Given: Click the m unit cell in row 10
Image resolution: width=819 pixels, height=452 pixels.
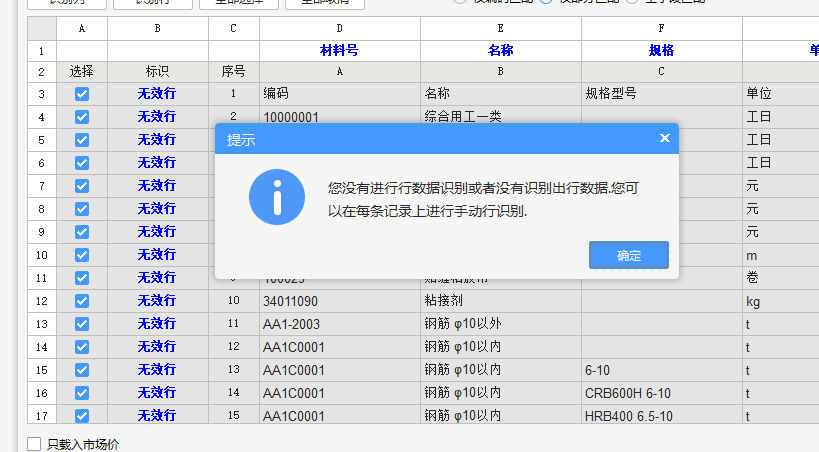Looking at the screenshot, I should point(780,255).
